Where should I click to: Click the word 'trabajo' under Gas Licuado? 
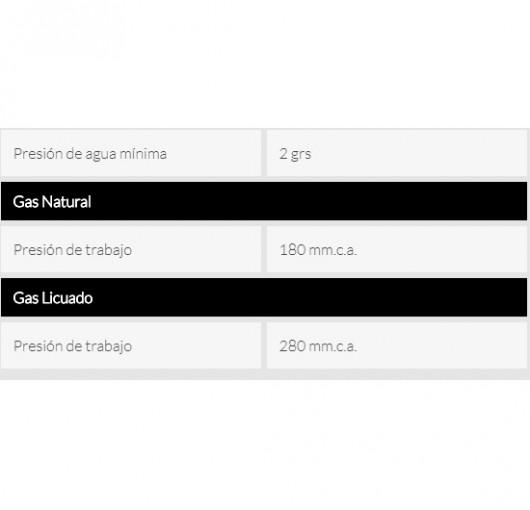click(108, 346)
